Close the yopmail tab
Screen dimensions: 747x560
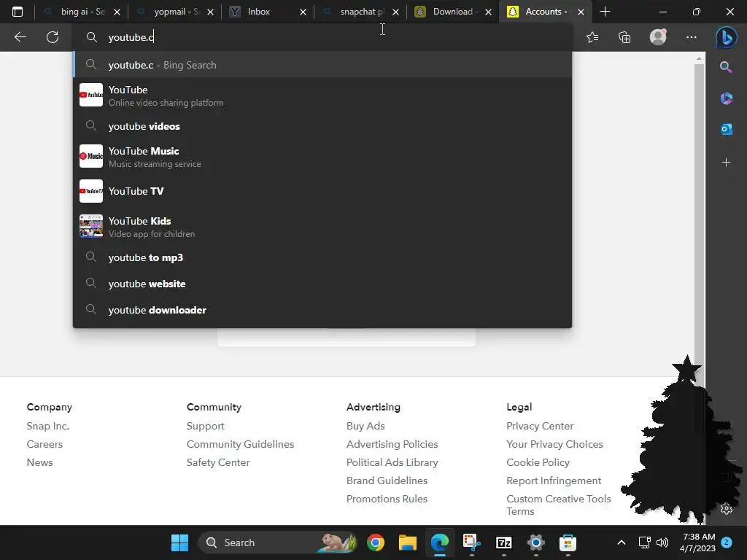(x=210, y=12)
